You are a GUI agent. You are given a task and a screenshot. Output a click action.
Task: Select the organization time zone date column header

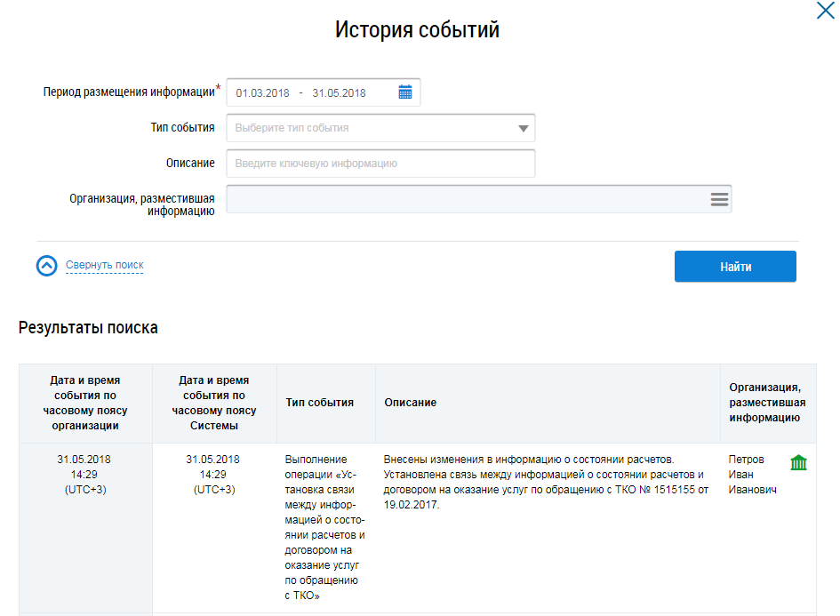coord(85,403)
